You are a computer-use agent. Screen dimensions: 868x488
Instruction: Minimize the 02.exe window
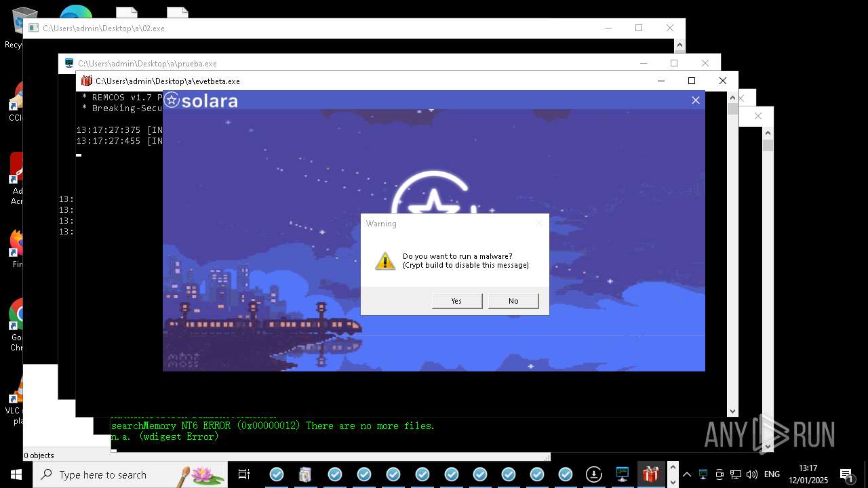pyautogui.click(x=608, y=28)
